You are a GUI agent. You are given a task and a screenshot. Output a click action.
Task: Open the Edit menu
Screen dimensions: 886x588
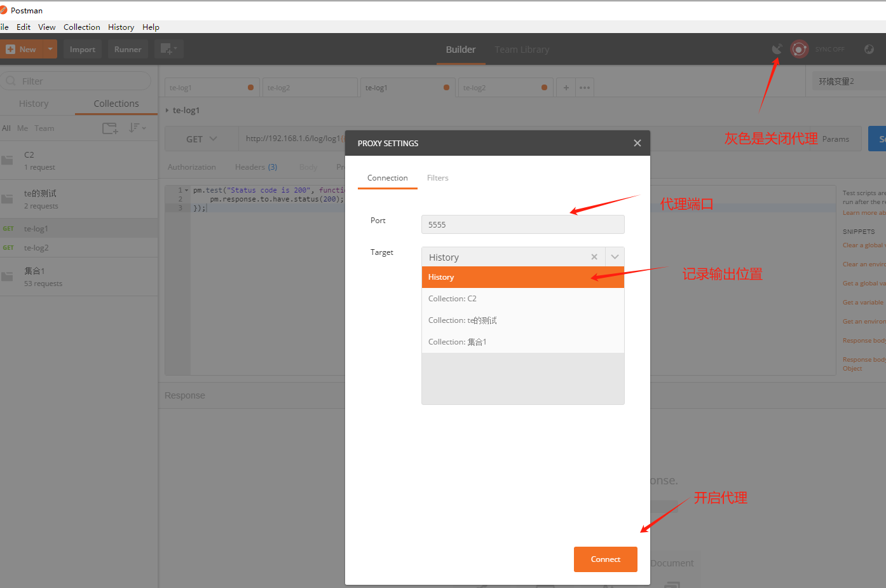click(x=24, y=27)
